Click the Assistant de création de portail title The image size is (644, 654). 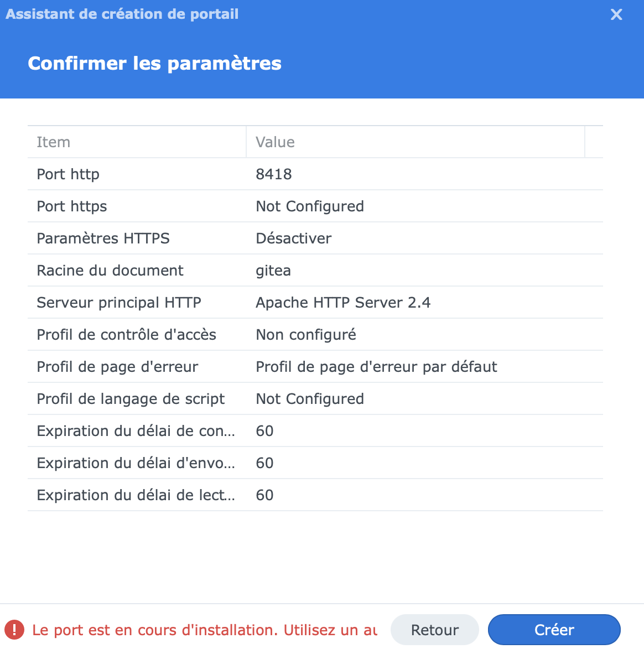[122, 14]
